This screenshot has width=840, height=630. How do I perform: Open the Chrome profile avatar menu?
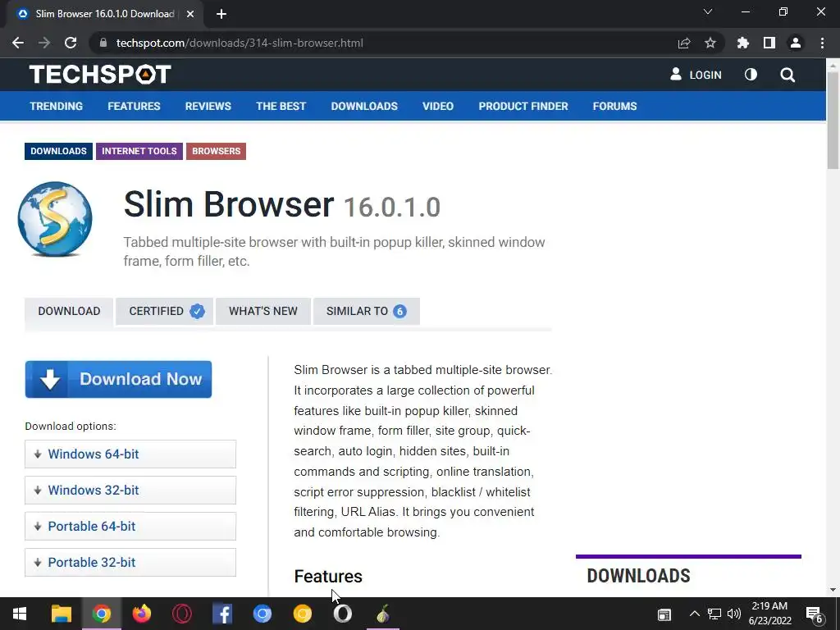tap(796, 43)
